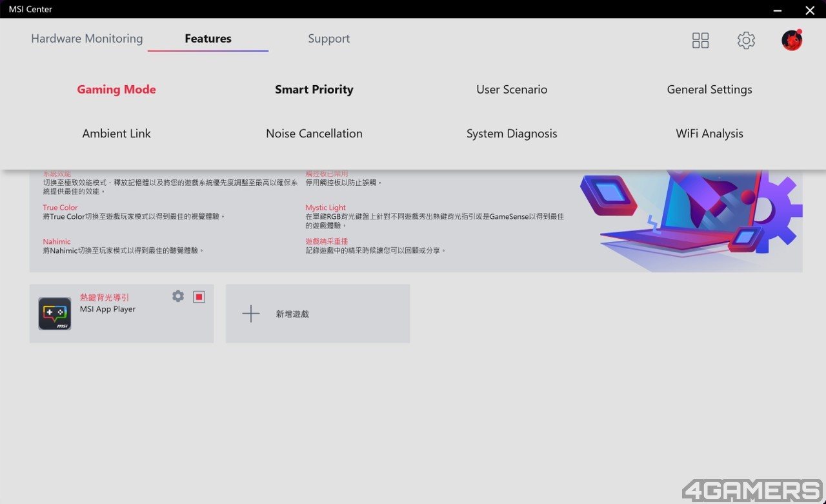Screen dimensions: 826x504
Task: Toggle red checkbox on MSI App Player card
Action: (199, 297)
